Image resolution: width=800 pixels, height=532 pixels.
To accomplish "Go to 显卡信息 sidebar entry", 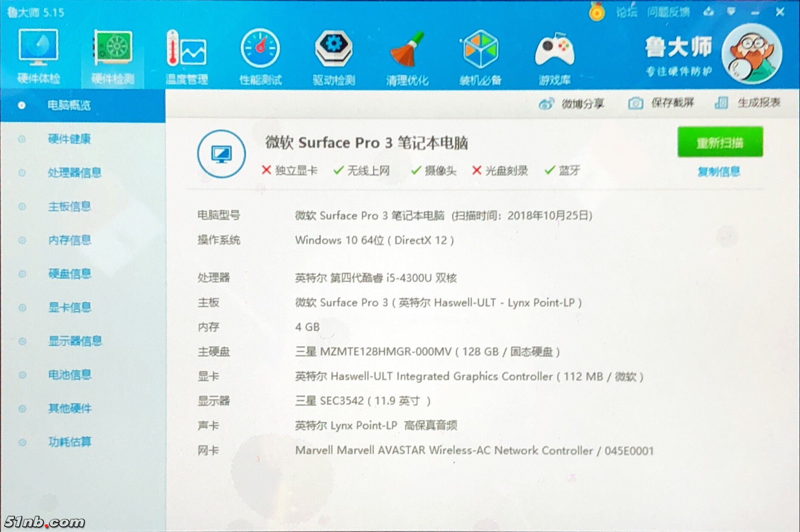I will 70,307.
